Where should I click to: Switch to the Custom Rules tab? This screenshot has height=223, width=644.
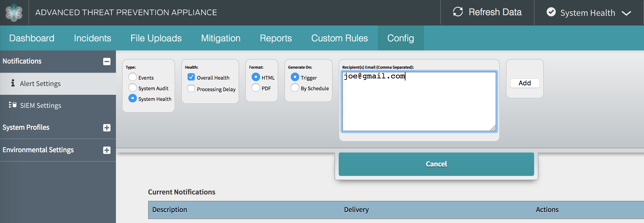pyautogui.click(x=339, y=38)
